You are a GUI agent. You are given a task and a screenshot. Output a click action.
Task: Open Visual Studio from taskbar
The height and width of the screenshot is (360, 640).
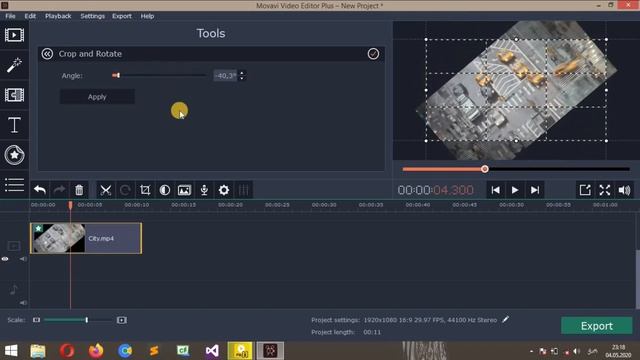point(212,351)
